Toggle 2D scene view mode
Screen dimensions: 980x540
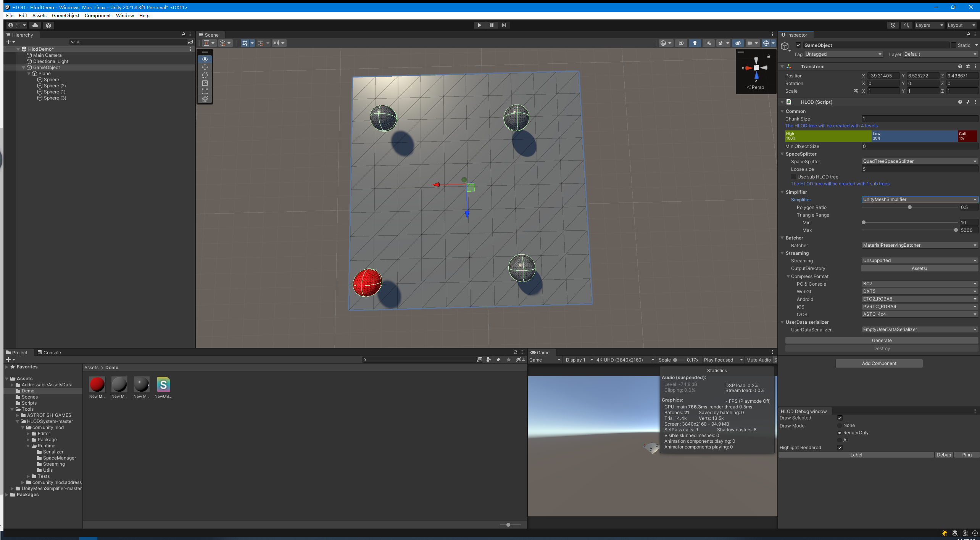pos(681,43)
